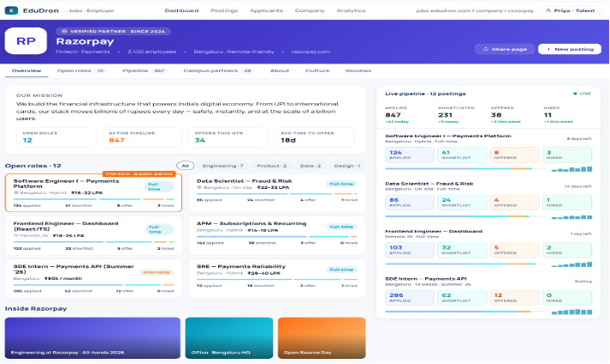Click 4 Offered box for Data Scientist

pos(515,203)
